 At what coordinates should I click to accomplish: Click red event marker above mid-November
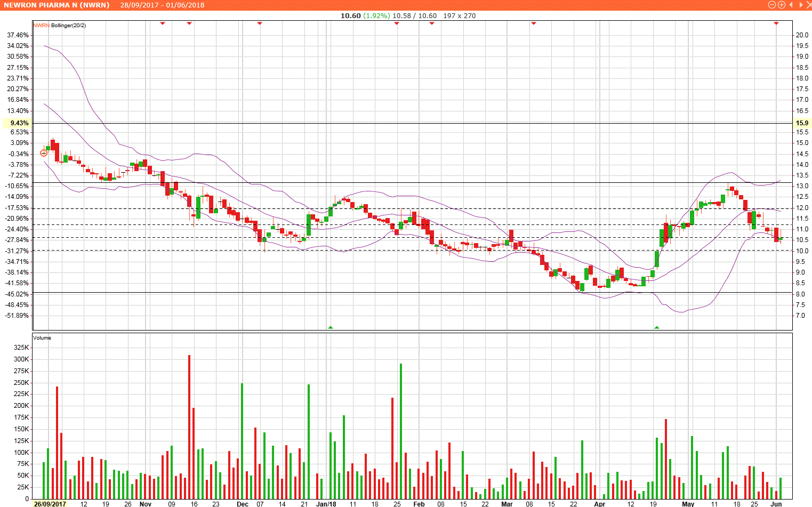pos(189,23)
